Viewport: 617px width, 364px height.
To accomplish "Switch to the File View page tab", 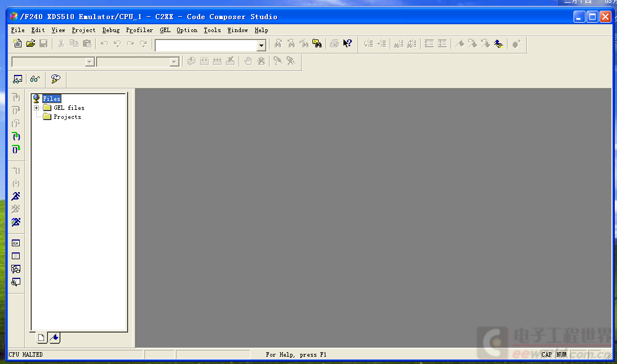I will pyautogui.click(x=41, y=338).
